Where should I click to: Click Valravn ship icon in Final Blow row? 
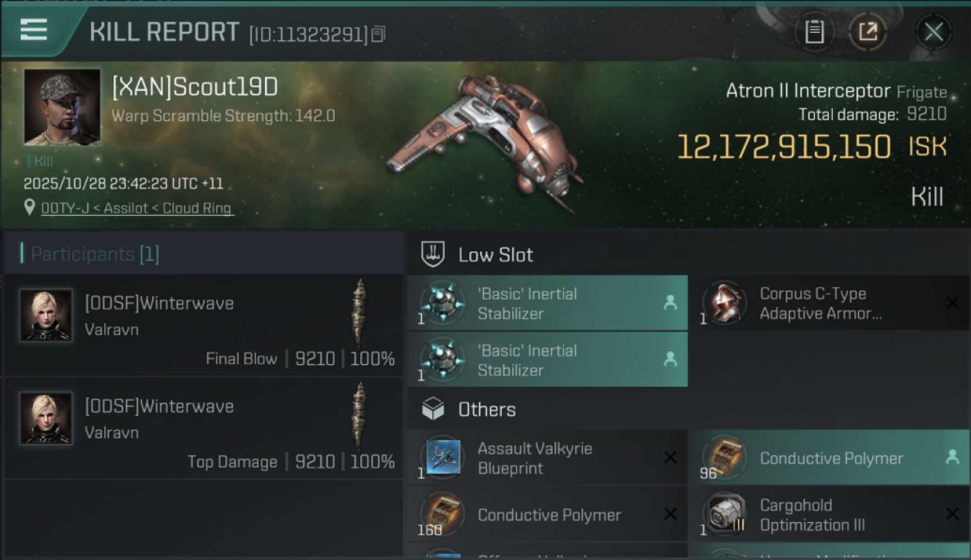click(359, 314)
